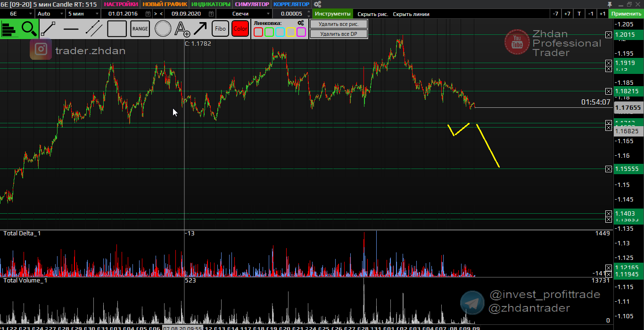Open the ИНДИКАТОРЫ menu
This screenshot has width=644, height=330.
click(x=211, y=4)
